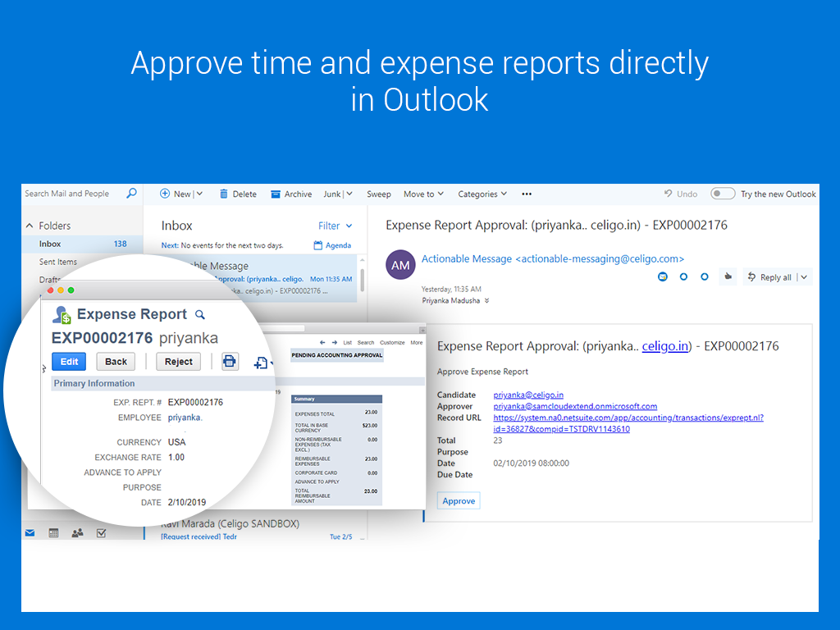Open the more actions ellipsis menu
The height and width of the screenshot is (630, 840).
tap(527, 194)
